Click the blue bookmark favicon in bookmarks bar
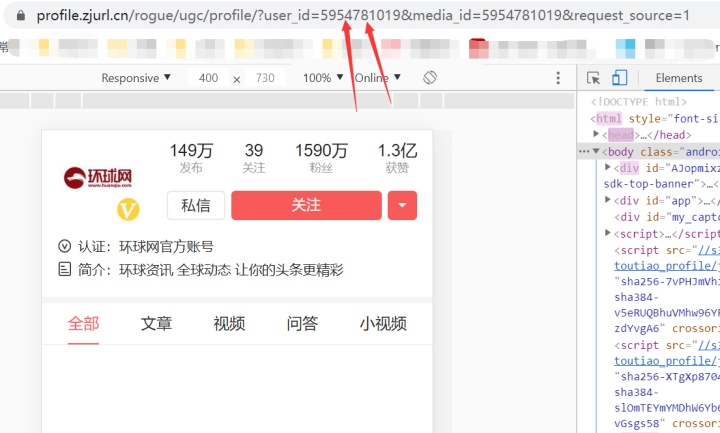The image size is (720, 433). [625, 48]
